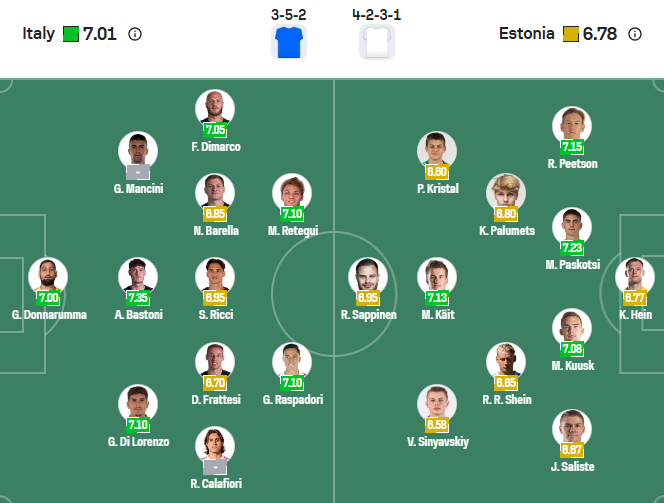This screenshot has height=503, width=664.
Task: Click A. Bastoni's 7.35 rating badge
Action: [x=138, y=298]
